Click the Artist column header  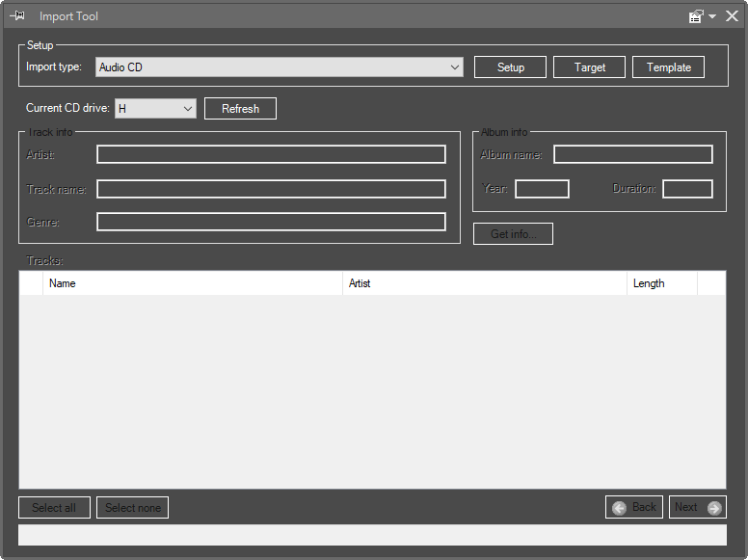(x=484, y=283)
